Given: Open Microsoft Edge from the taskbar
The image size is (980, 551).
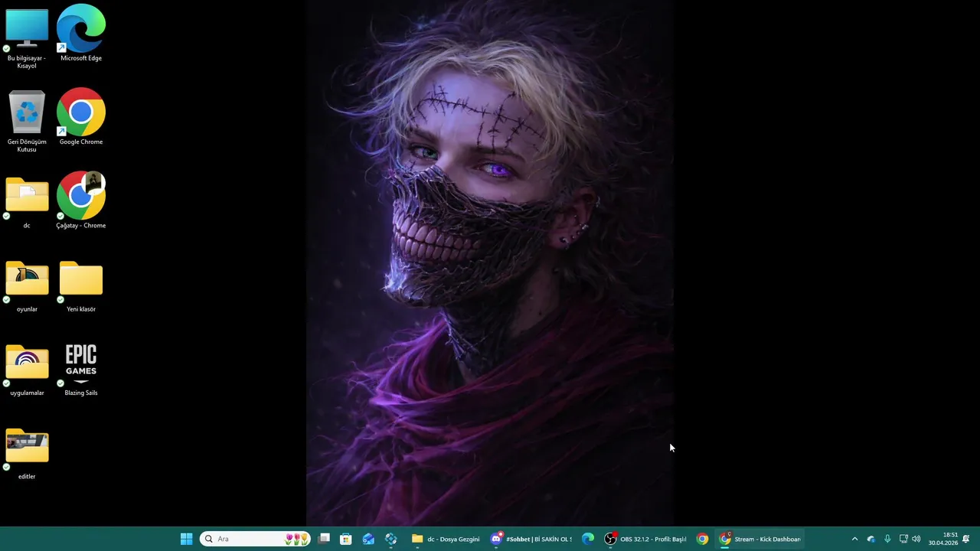Looking at the screenshot, I should [x=588, y=539].
